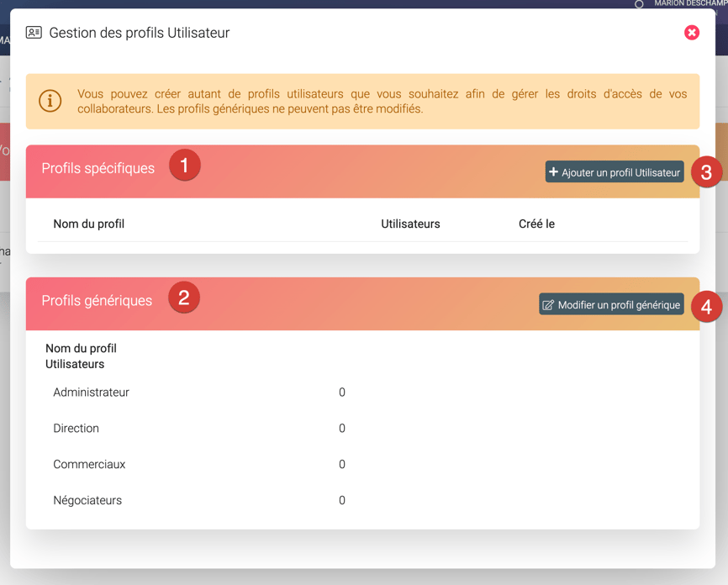Image resolution: width=728 pixels, height=585 pixels.
Task: Select the Direction profile row
Action: (x=76, y=428)
